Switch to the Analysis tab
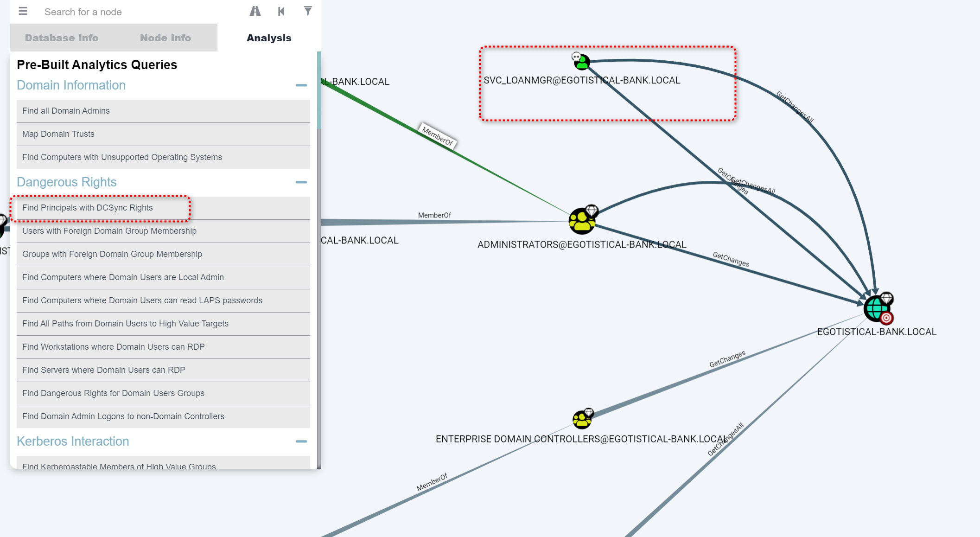The image size is (980, 537). [x=269, y=38]
